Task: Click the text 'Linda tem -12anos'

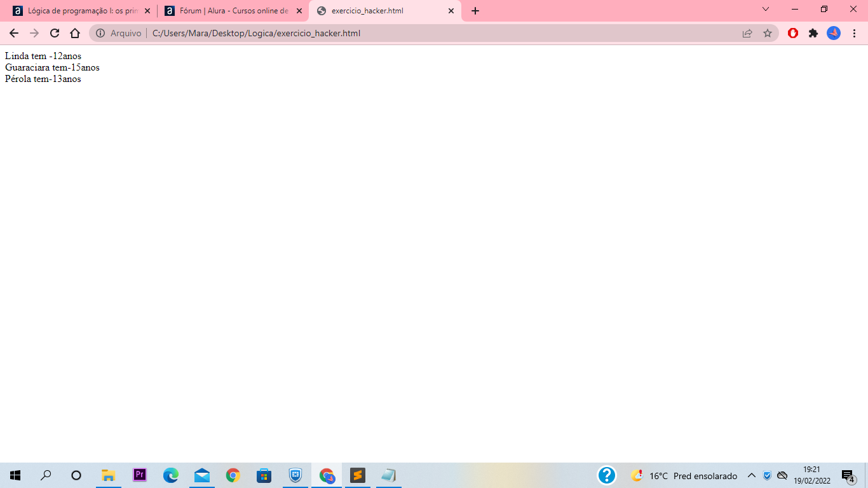Action: (x=43, y=56)
